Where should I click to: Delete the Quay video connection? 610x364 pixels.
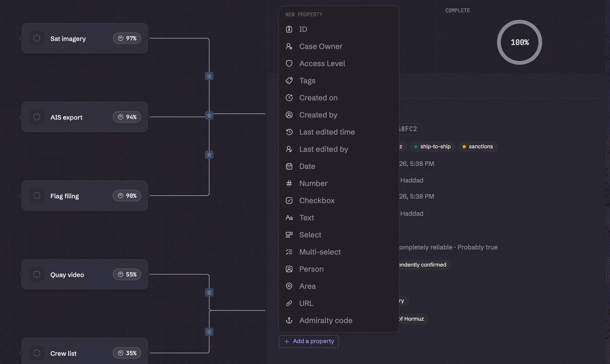click(x=209, y=292)
